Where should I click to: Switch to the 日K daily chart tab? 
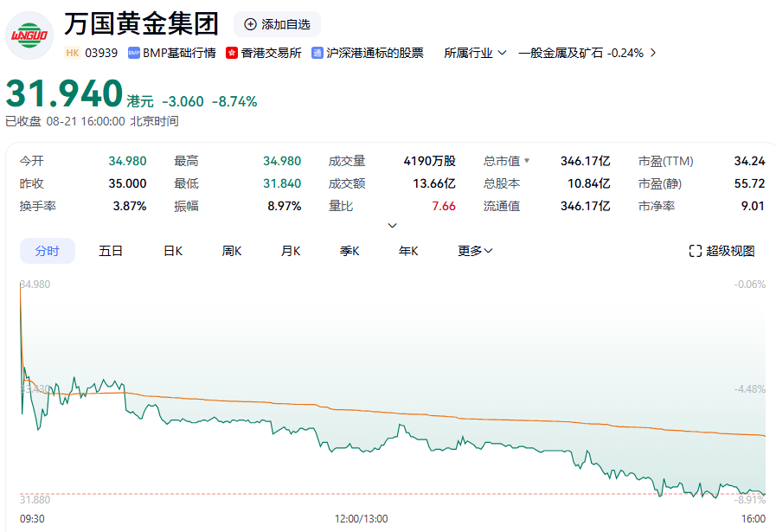click(173, 251)
